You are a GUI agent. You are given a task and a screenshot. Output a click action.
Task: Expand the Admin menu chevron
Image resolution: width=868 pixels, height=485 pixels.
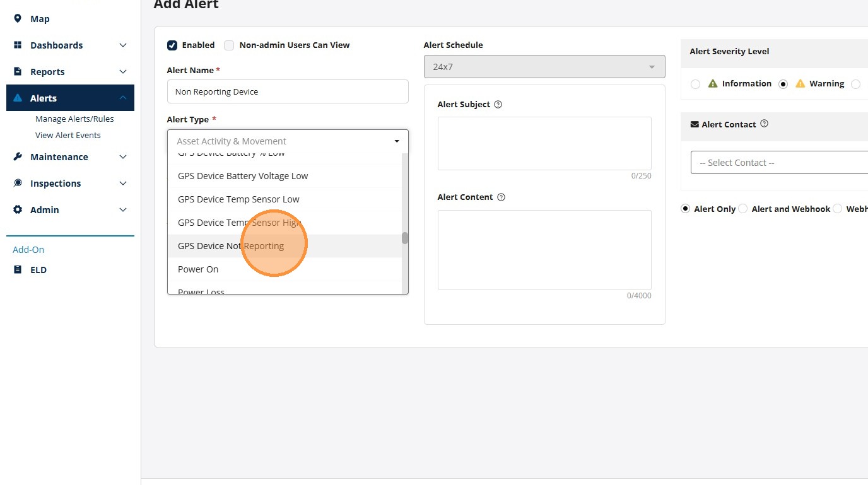123,210
